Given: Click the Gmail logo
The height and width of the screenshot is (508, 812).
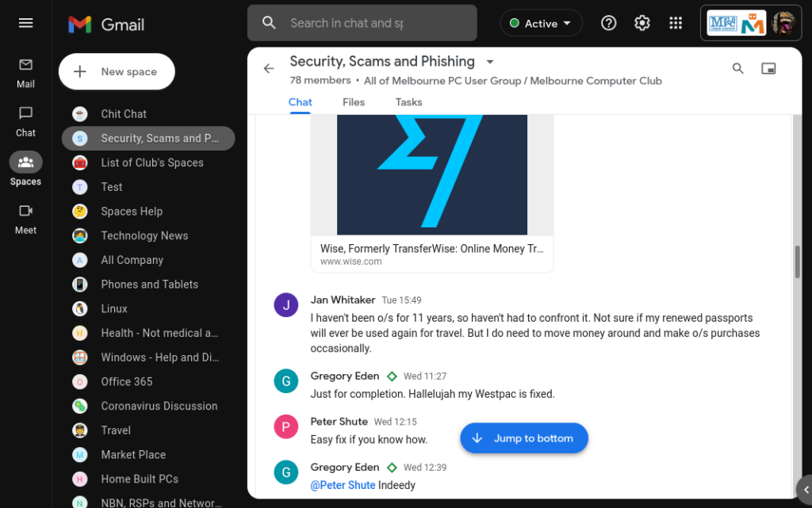Looking at the screenshot, I should [x=106, y=25].
